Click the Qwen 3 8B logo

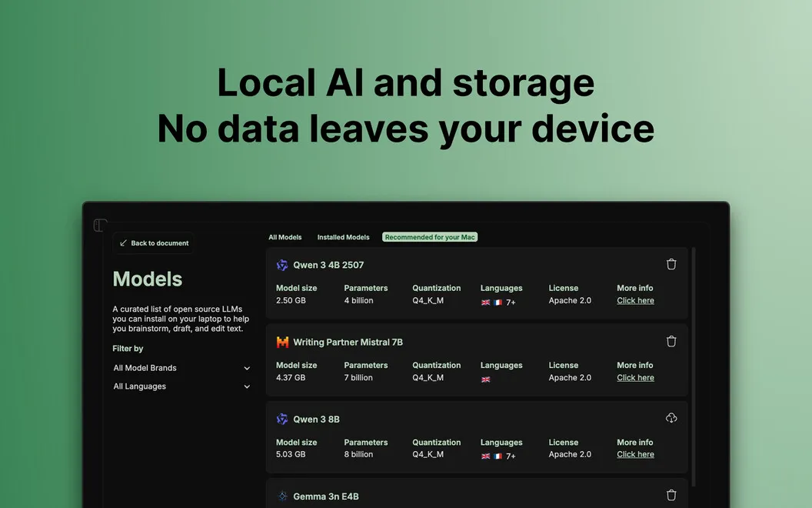(282, 419)
